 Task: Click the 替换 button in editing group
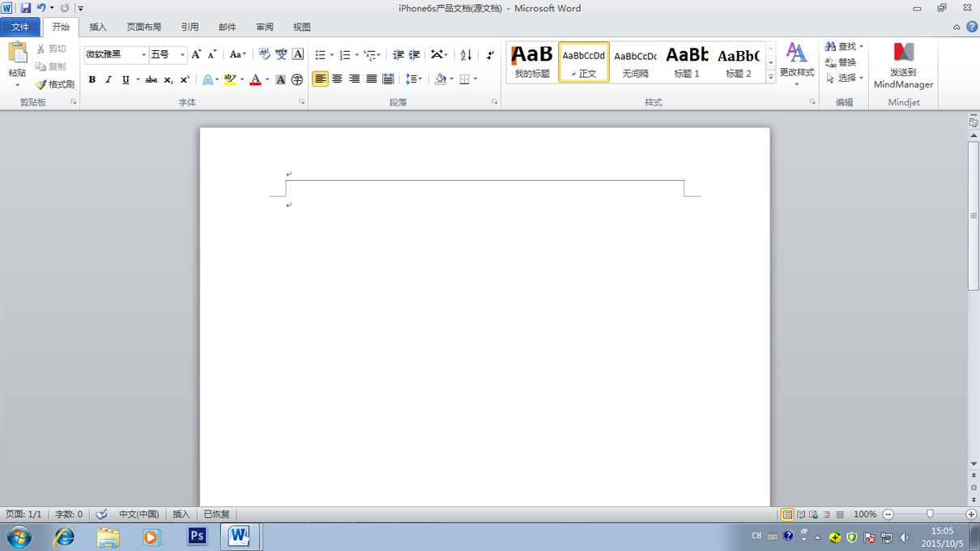click(841, 62)
